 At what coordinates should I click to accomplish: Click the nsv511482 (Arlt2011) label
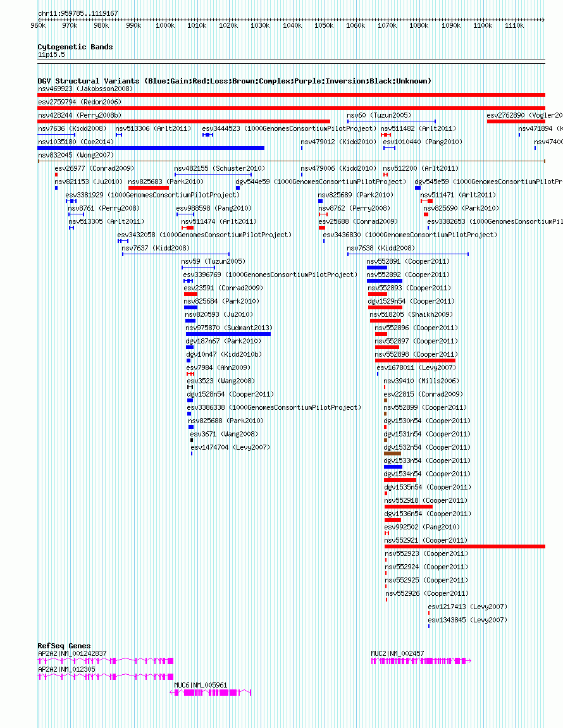419,128
